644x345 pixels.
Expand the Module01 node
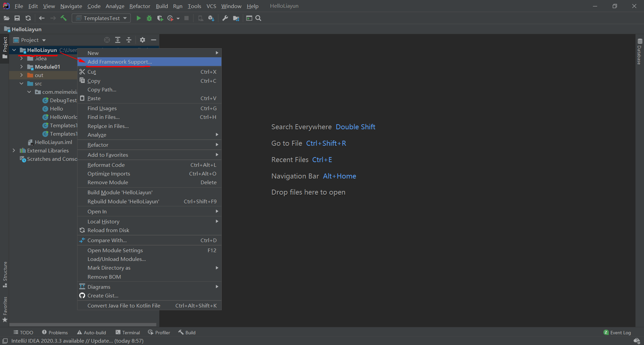tap(21, 67)
